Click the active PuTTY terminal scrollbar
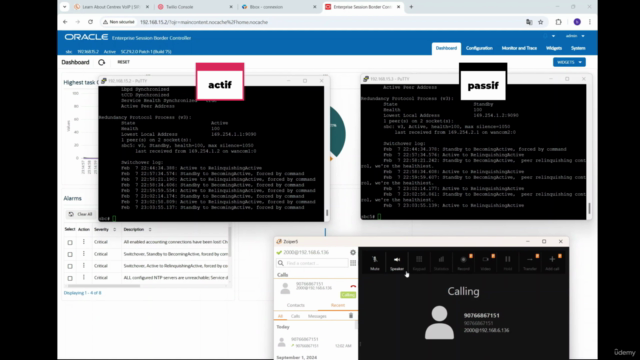 pos(327,213)
